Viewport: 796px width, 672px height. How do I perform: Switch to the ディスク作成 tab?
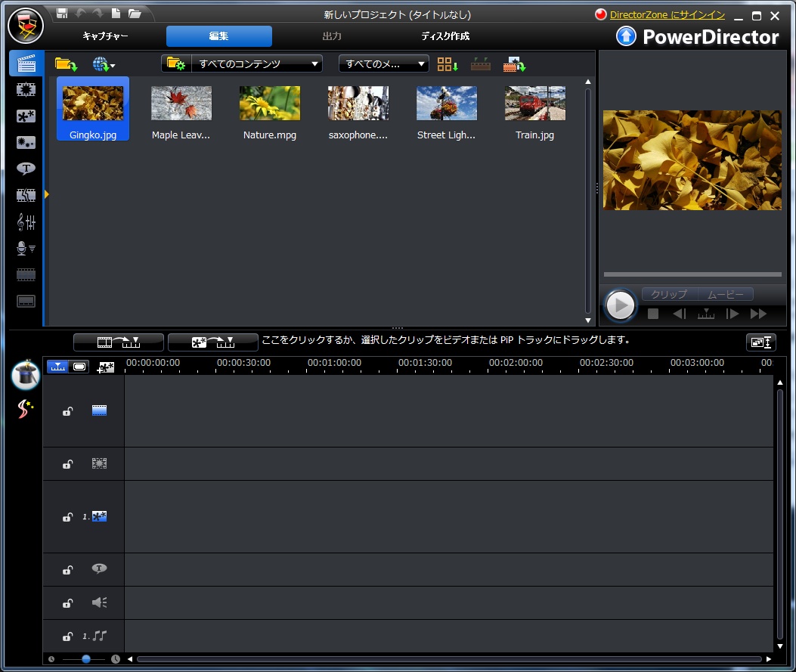(445, 36)
